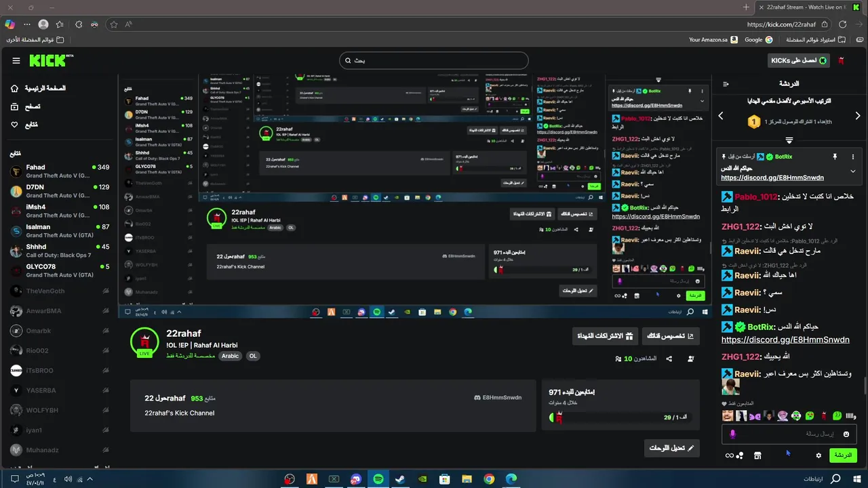Open browser settings three-dots menu
The image size is (868, 488).
(x=27, y=24)
